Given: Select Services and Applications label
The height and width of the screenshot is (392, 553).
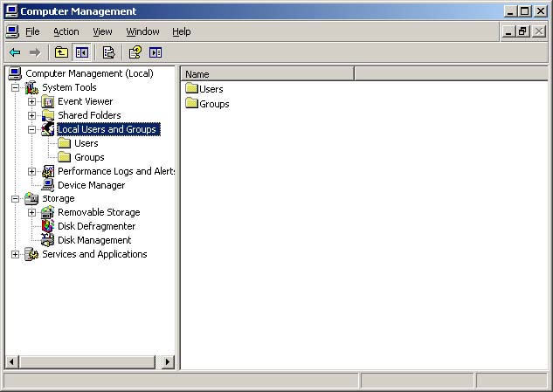Looking at the screenshot, I should click(94, 254).
